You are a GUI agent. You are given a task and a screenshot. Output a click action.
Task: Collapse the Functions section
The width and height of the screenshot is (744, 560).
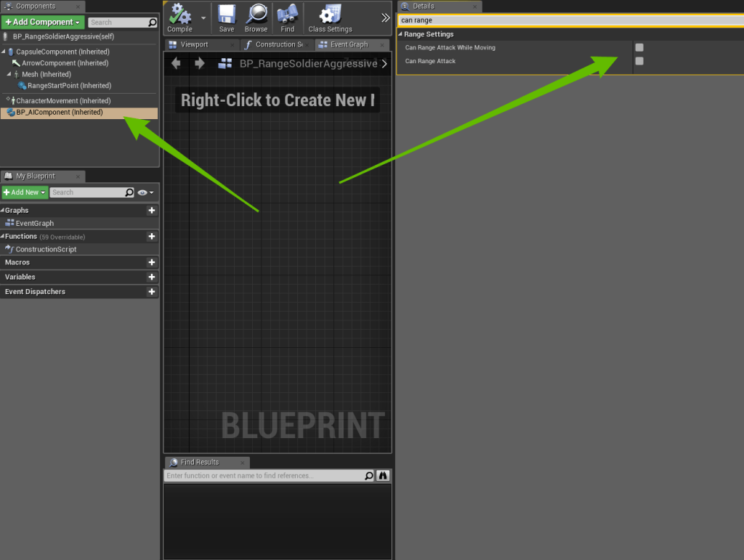(x=2, y=236)
